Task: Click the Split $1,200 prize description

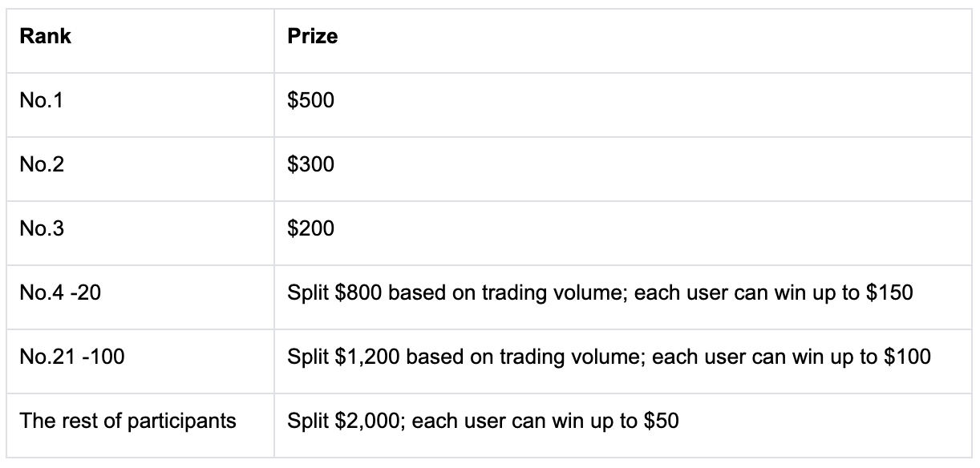Action: tap(609, 356)
